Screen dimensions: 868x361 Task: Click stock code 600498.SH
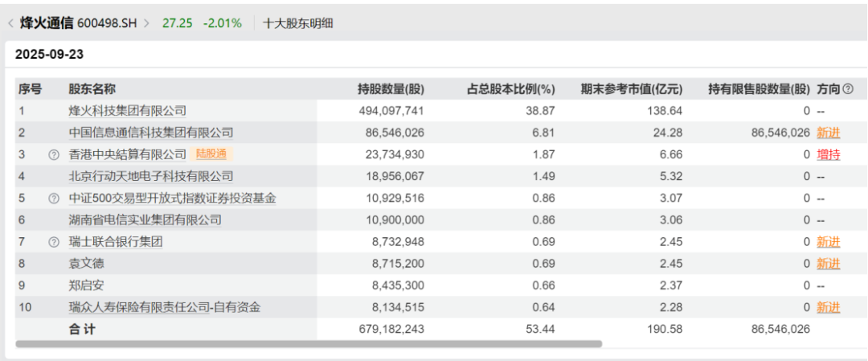[107, 23]
